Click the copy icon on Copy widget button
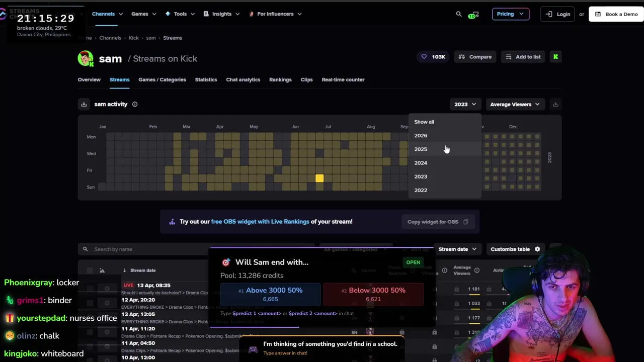 coord(465,222)
